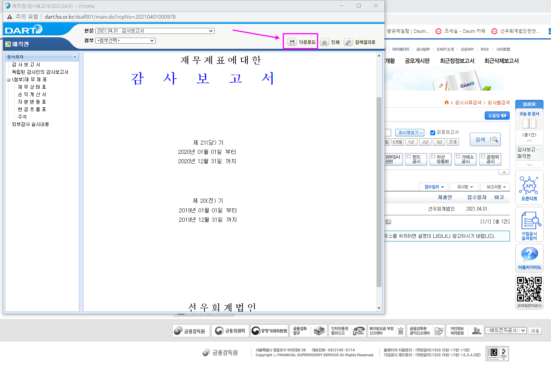Select 재무상태표 in the document tree
Viewport: 551px width, 392px height.
(32, 87)
